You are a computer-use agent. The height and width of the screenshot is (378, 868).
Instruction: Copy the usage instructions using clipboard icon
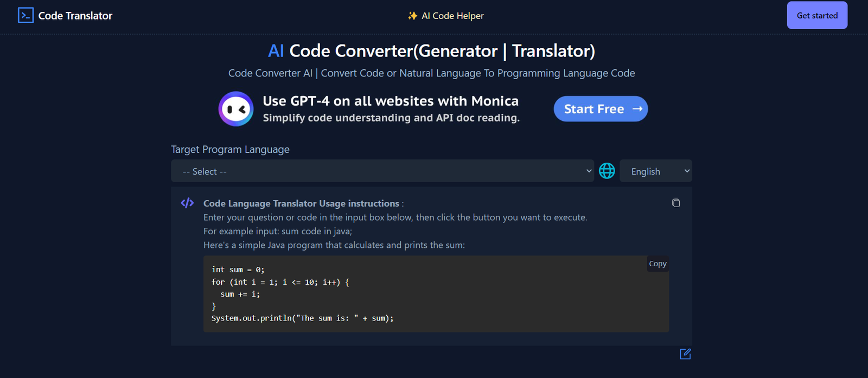676,203
